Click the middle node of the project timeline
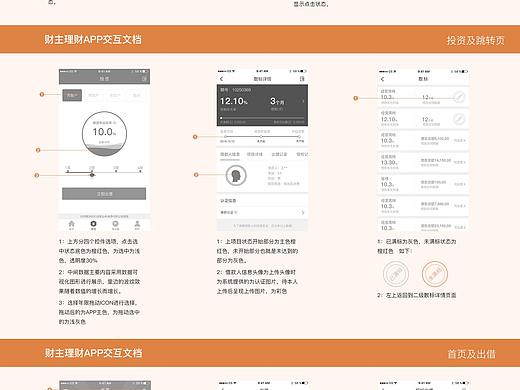520x390 pixels. click(x=261, y=137)
